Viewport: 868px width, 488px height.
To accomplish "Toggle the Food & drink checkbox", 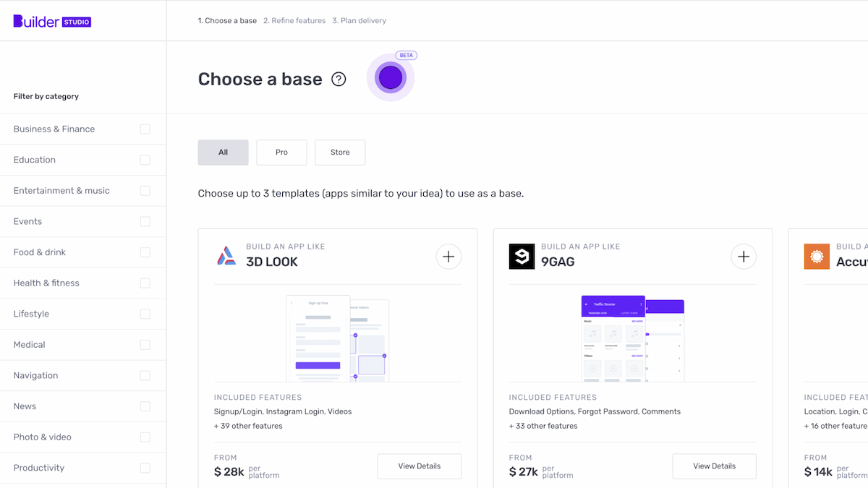I will pyautogui.click(x=145, y=252).
